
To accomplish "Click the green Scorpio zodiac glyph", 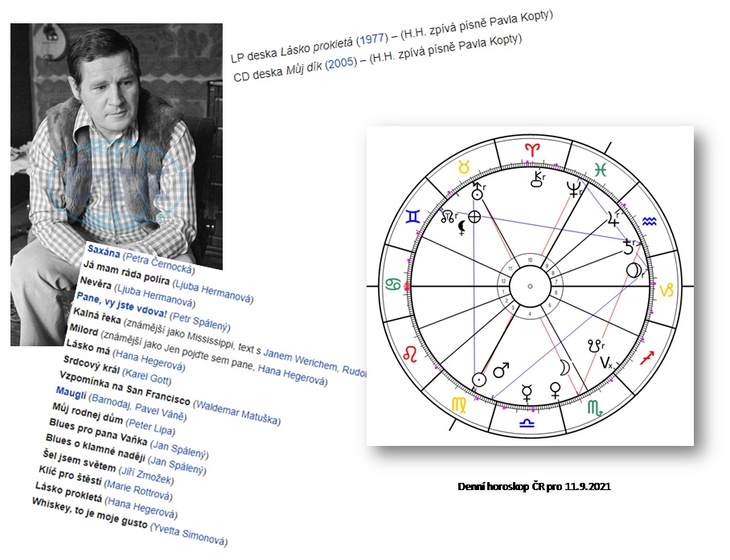I will (x=596, y=407).
